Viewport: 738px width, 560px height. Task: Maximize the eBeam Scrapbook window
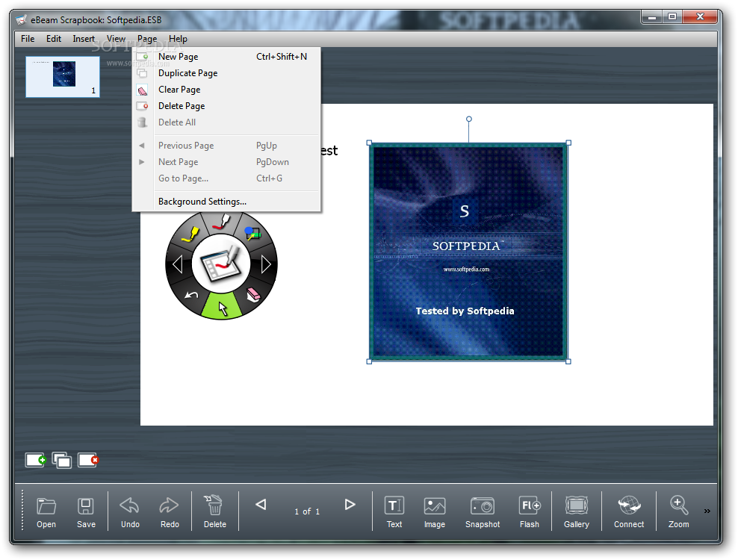(x=672, y=16)
